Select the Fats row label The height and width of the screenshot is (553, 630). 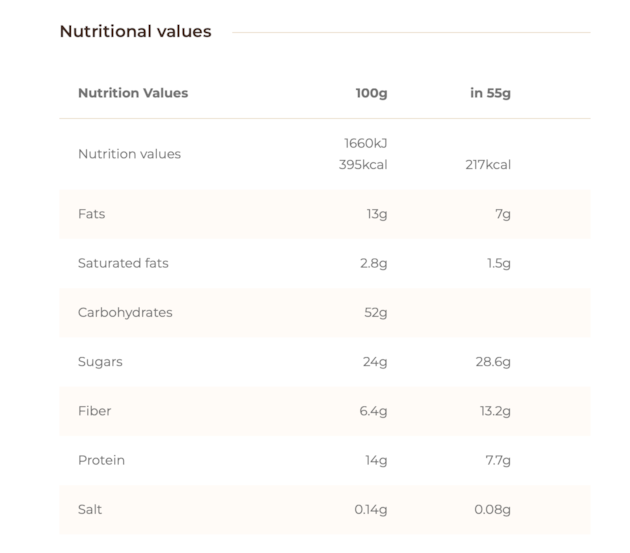(x=92, y=214)
